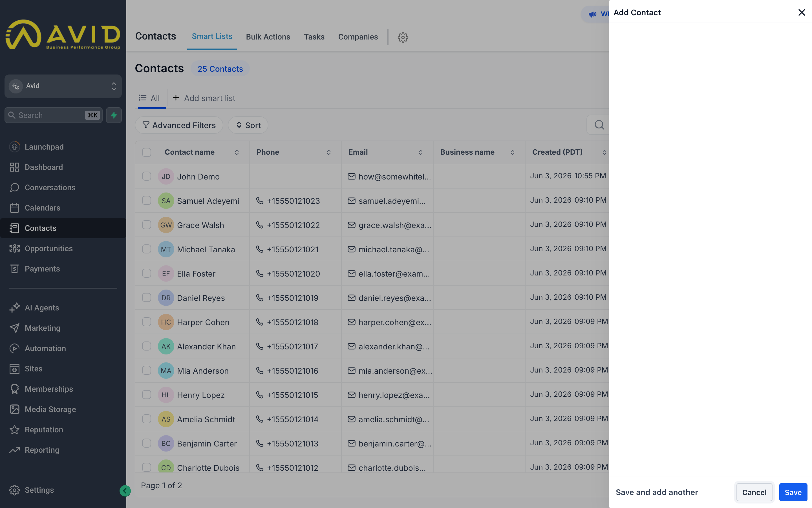Open Settings in the sidebar

click(x=63, y=490)
